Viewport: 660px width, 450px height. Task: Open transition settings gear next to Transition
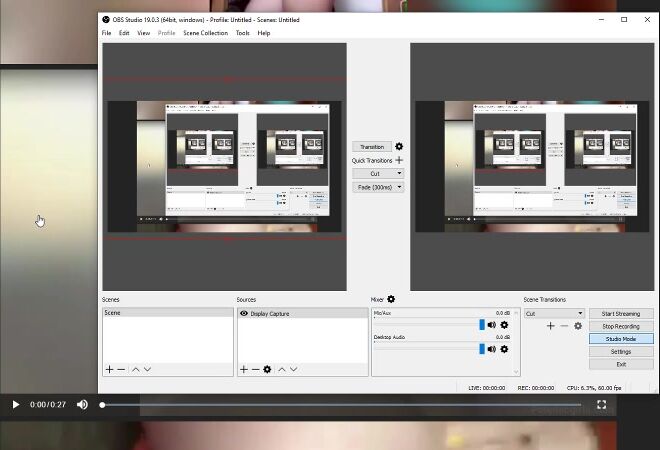399,146
